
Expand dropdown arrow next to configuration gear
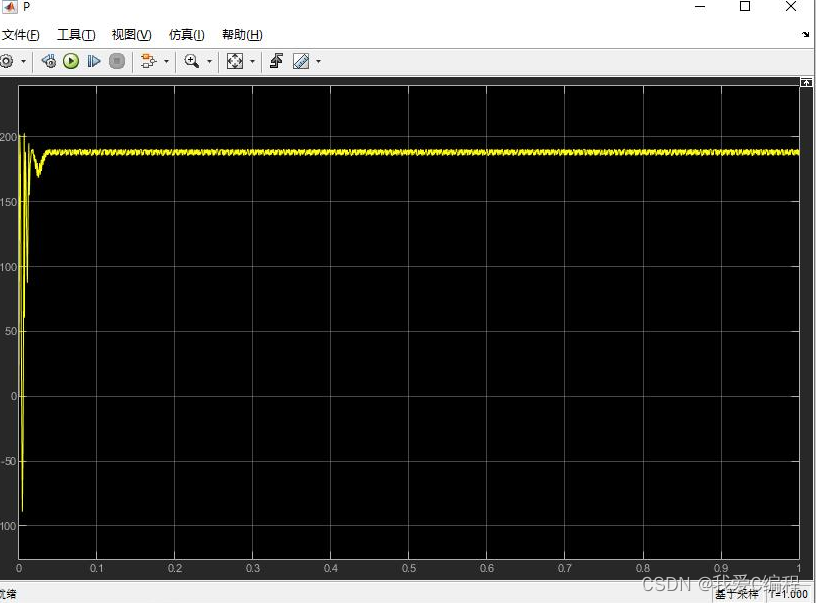23,62
